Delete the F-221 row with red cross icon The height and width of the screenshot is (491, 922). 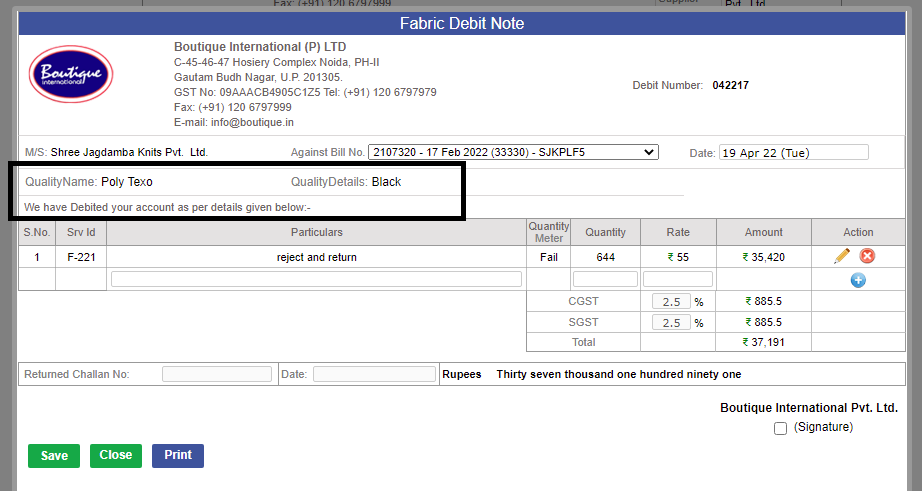pos(867,256)
